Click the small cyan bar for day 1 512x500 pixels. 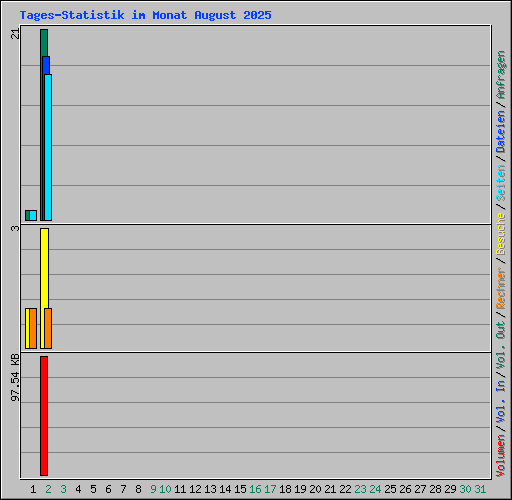[33, 215]
